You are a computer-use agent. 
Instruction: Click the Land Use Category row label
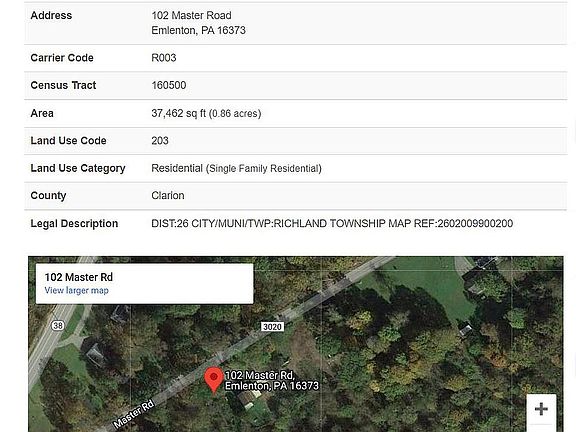tap(78, 168)
